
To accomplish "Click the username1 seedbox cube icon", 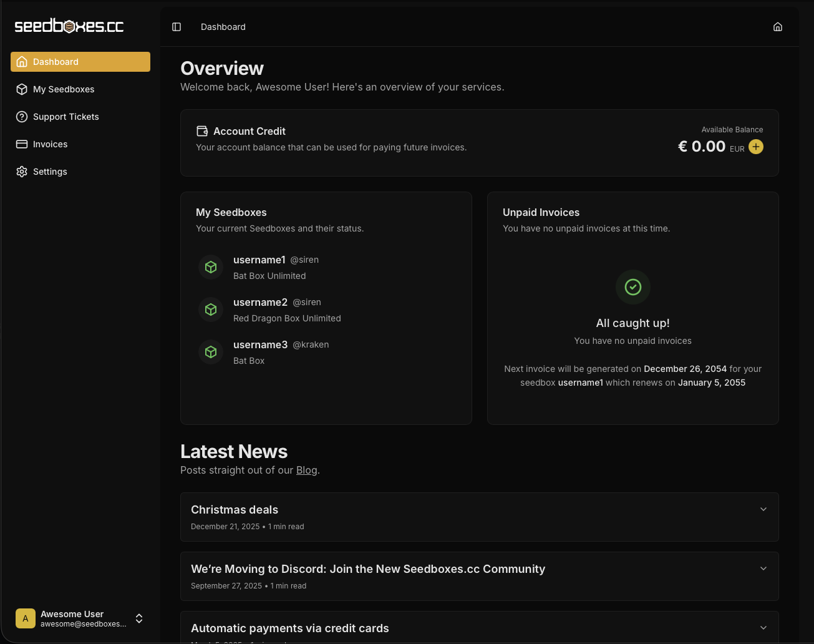I will point(211,267).
